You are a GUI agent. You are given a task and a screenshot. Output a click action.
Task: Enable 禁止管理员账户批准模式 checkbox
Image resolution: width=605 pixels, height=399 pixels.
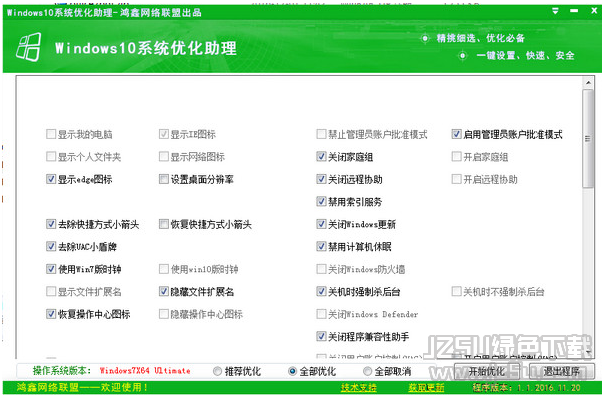click(x=321, y=134)
